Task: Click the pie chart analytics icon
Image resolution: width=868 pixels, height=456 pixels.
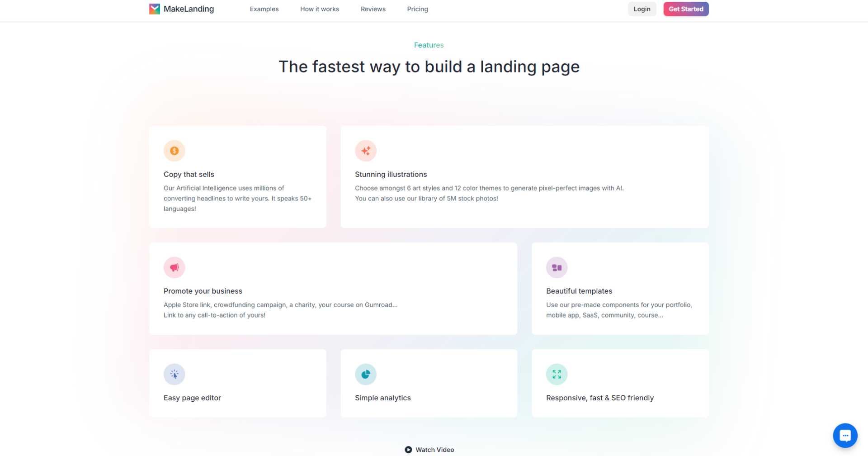Action: (x=365, y=374)
